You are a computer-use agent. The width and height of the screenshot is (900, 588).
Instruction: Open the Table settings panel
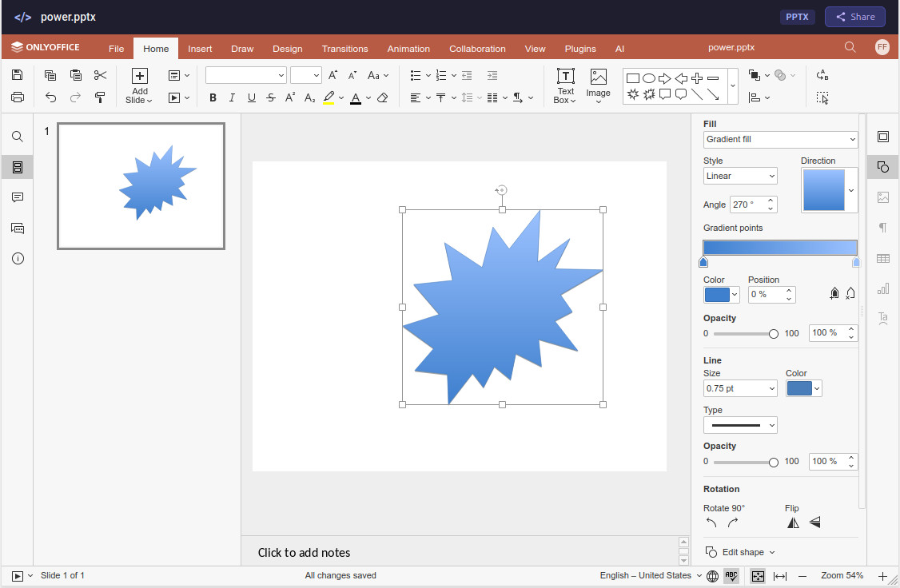[882, 258]
